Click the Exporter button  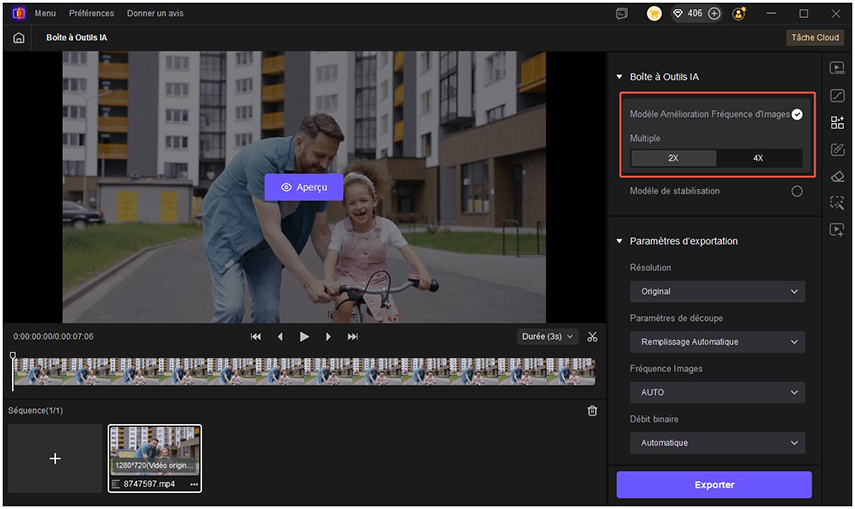coord(714,484)
